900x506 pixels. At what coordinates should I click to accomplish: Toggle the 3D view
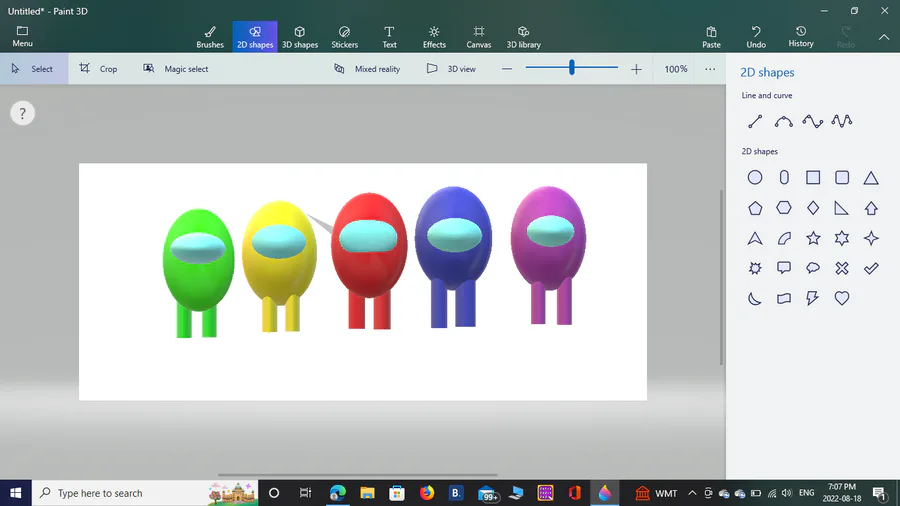451,69
